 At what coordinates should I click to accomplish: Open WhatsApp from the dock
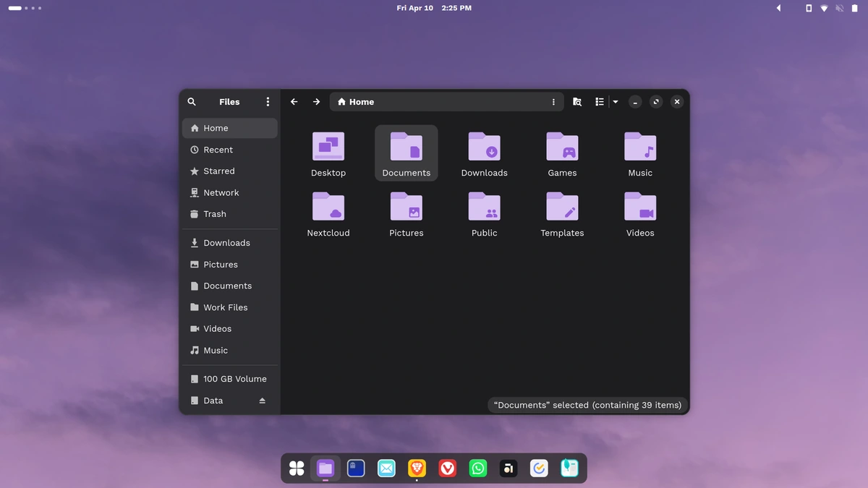click(478, 468)
